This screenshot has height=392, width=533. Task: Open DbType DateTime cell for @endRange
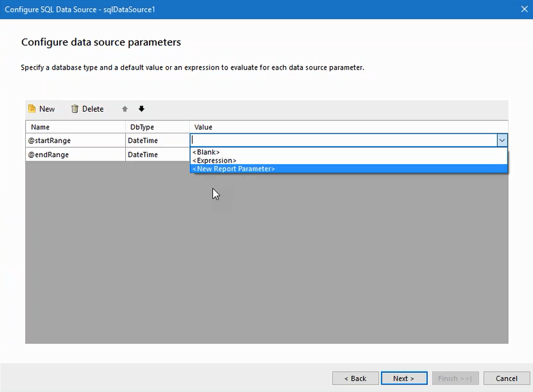[157, 154]
